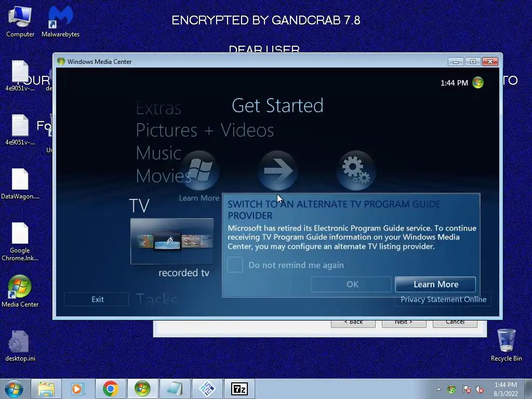Click the arrow orb in Get Started
This screenshot has width=532, height=399.
pyautogui.click(x=277, y=170)
